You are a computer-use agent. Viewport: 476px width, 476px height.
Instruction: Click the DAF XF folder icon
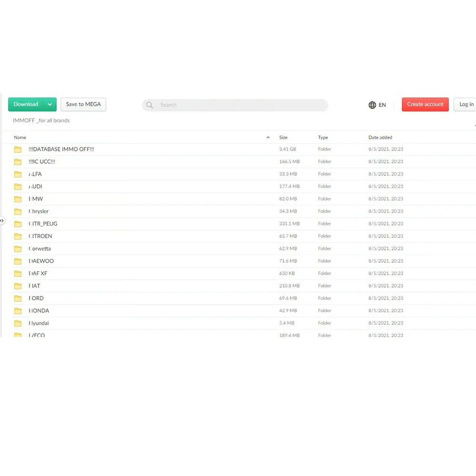pos(18,274)
